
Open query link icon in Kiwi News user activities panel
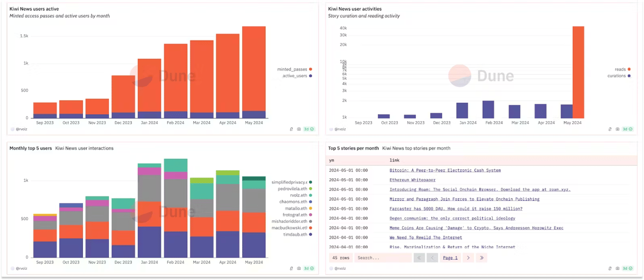coord(611,129)
